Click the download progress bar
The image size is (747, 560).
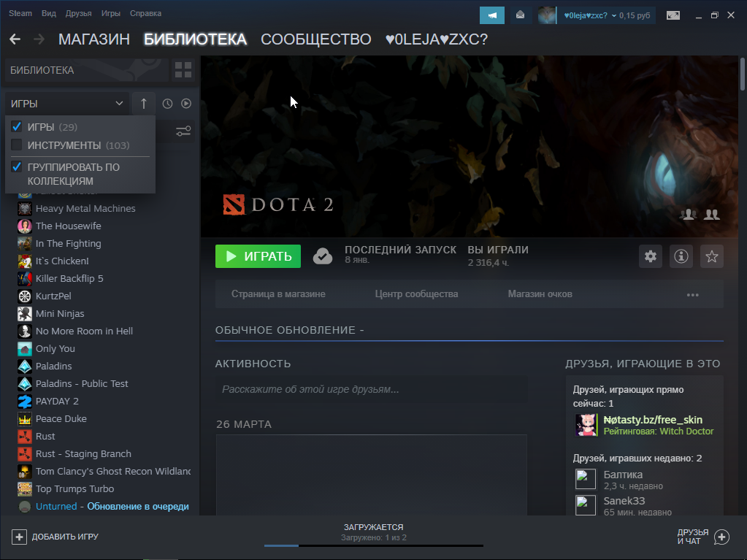point(374,545)
